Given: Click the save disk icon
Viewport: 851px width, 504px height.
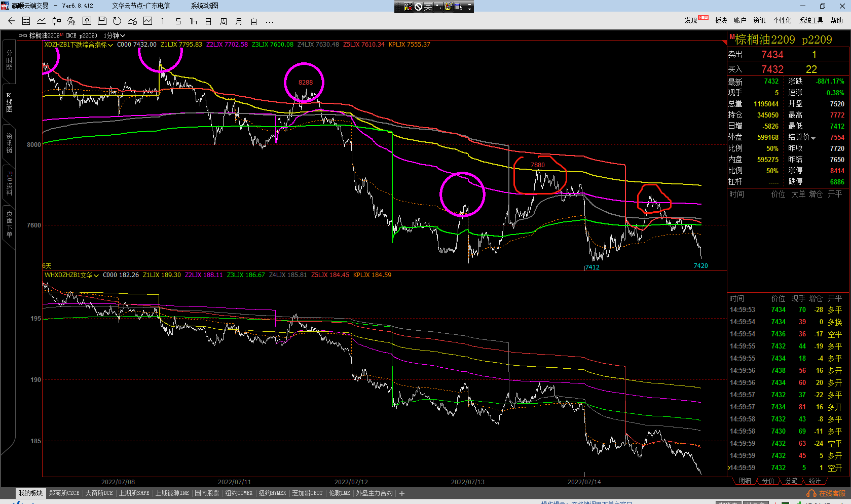Looking at the screenshot, I should coord(102,21).
